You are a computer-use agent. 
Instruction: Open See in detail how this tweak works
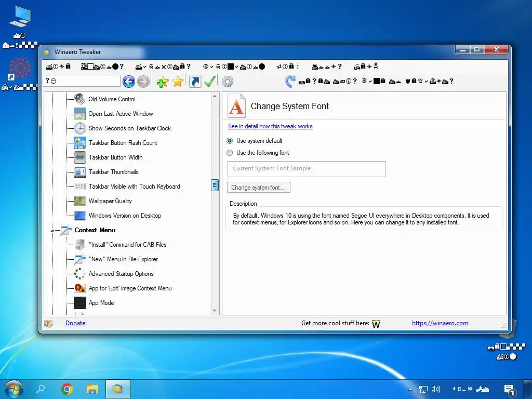click(x=270, y=126)
